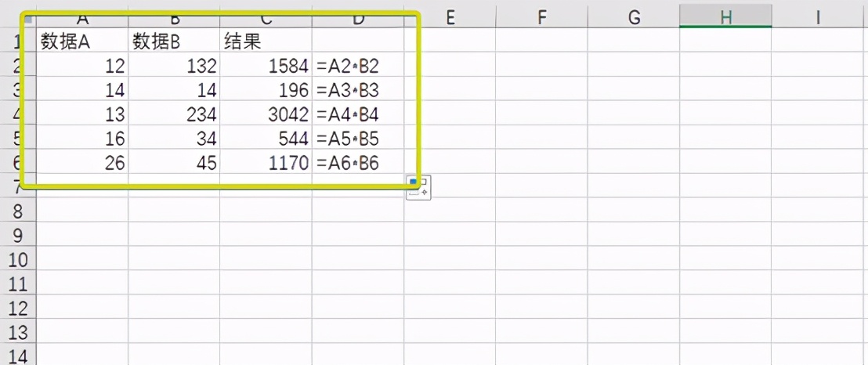This screenshot has height=365, width=868.
Task: Click result cell 196
Action: point(266,90)
